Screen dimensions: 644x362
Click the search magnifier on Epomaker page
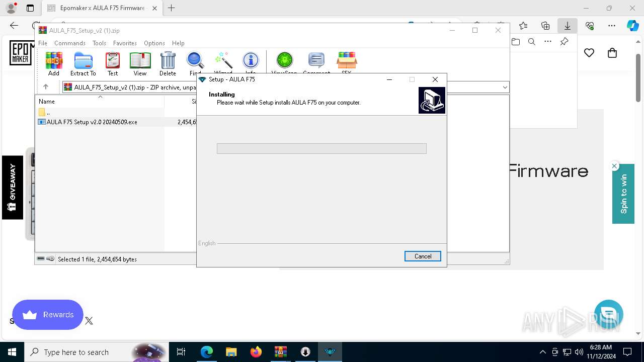(x=532, y=42)
